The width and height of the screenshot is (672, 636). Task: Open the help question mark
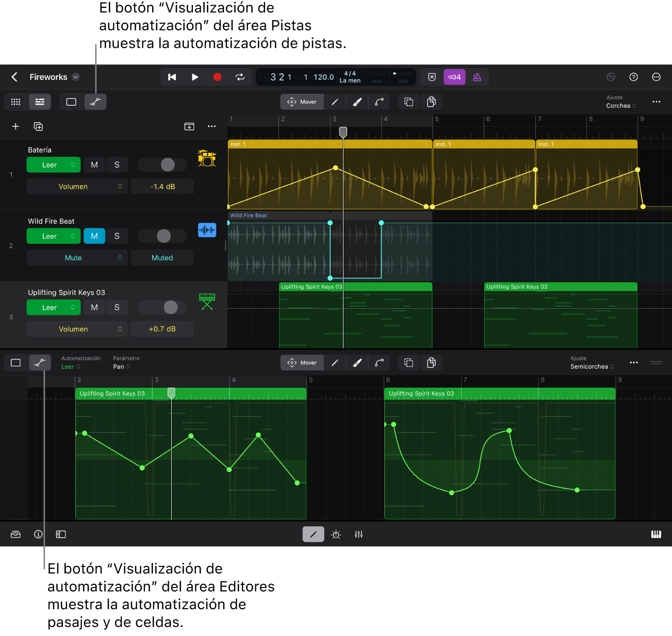634,77
